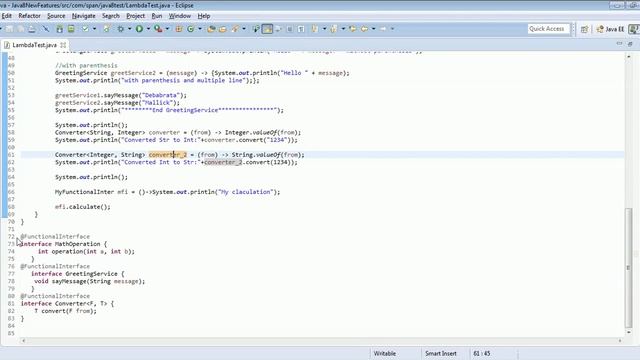Open the Forward history dropdown arrow
The width and height of the screenshot is (640, 360).
(392, 29)
